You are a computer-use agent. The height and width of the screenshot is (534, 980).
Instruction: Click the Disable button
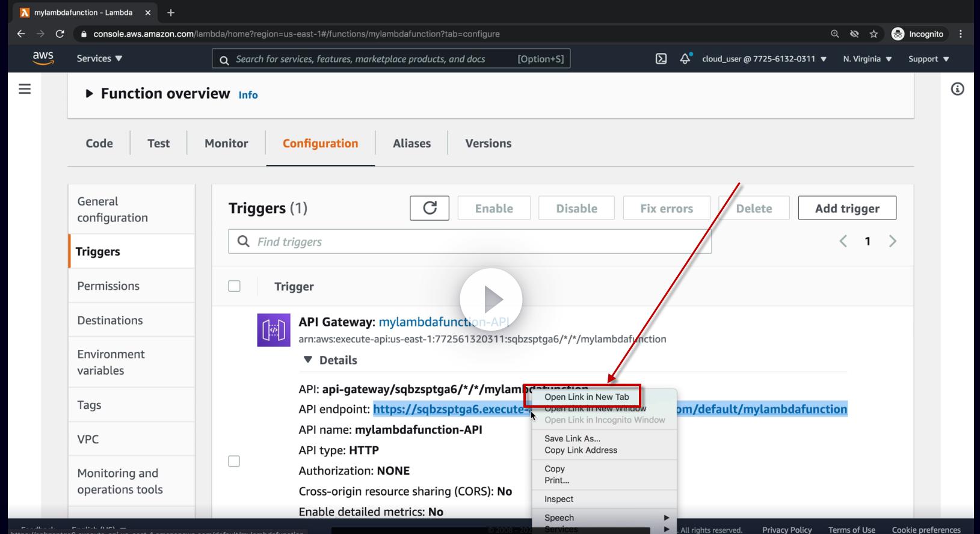(576, 208)
